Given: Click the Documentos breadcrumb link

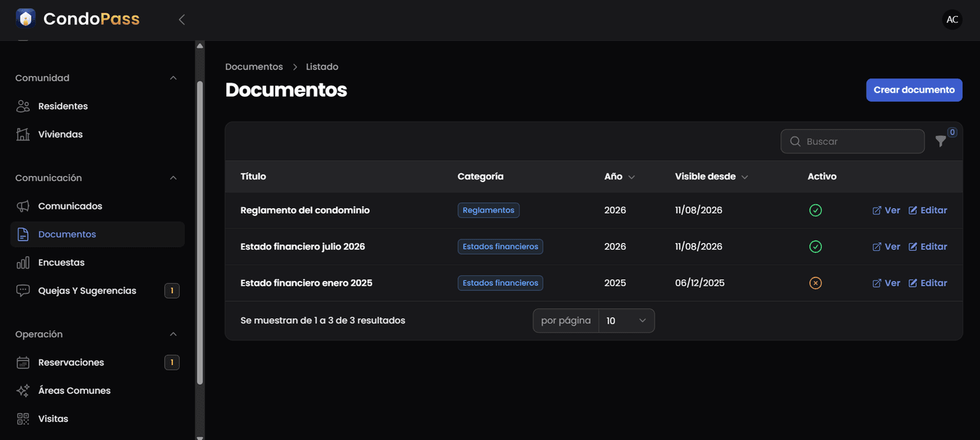Looking at the screenshot, I should (254, 67).
